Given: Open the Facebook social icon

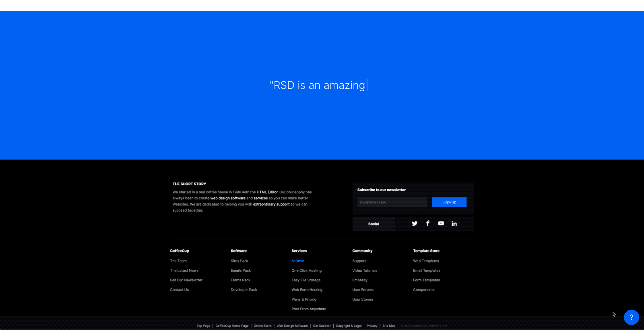Looking at the screenshot, I should tap(428, 223).
